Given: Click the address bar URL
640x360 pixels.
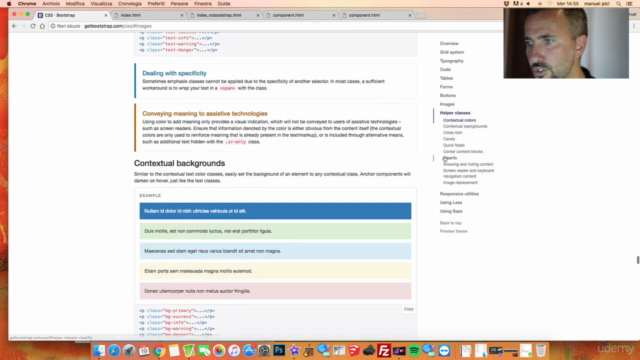Looking at the screenshot, I should 118,26.
